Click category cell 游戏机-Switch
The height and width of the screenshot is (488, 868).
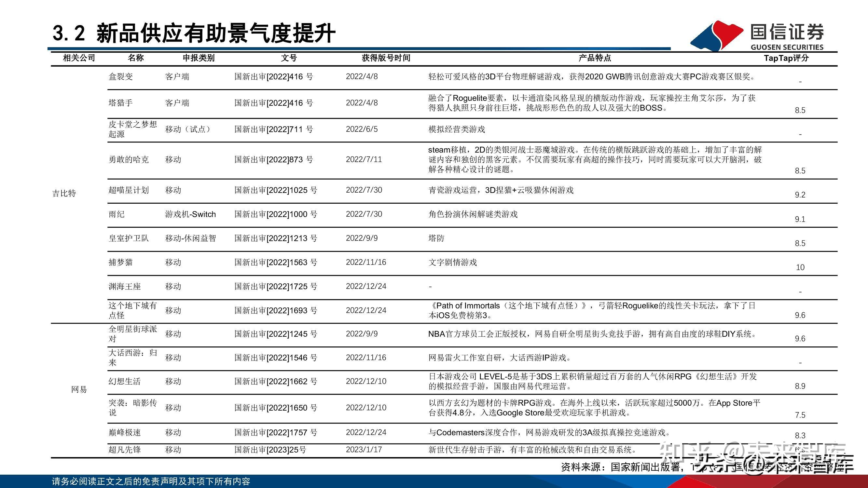coord(190,214)
